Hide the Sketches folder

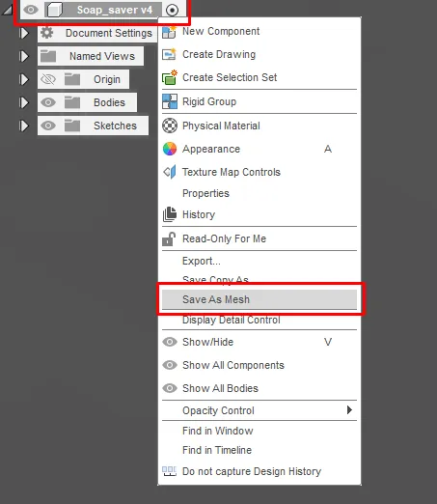click(48, 126)
